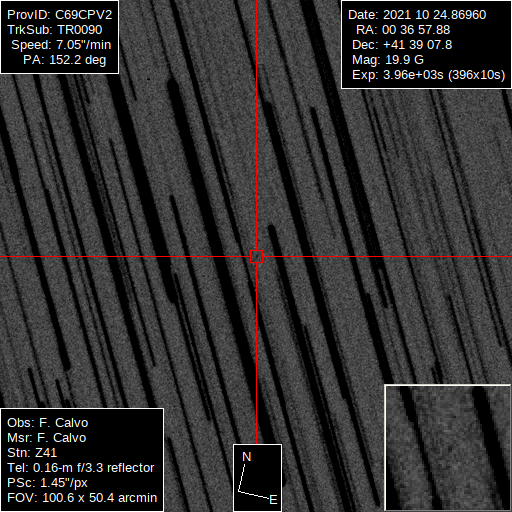This screenshot has width=512, height=512.
Task: Click the PSc 1.45"/px pixel scale text
Action: pyautogui.click(x=47, y=483)
